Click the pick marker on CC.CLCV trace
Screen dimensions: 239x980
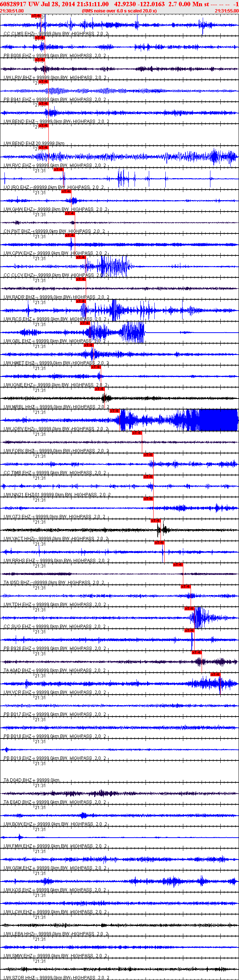pyautogui.click(x=81, y=257)
